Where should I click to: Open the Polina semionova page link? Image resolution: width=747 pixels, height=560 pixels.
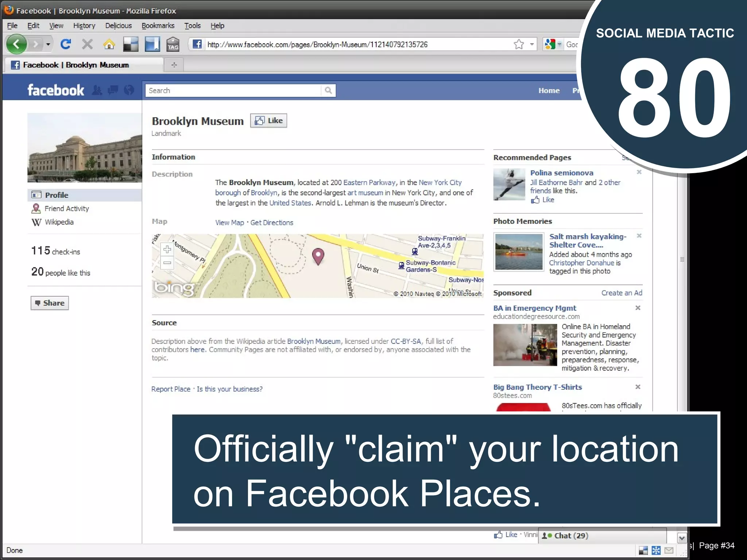click(562, 173)
